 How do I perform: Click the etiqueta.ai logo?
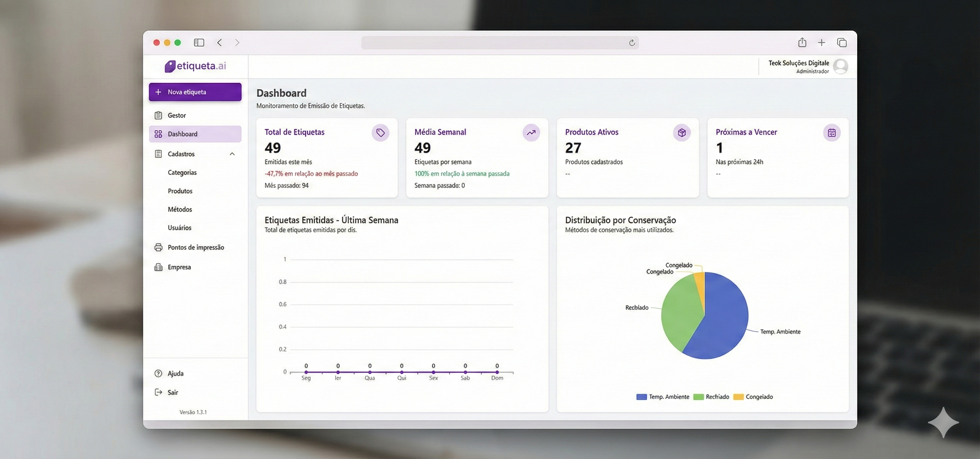pyautogui.click(x=195, y=66)
